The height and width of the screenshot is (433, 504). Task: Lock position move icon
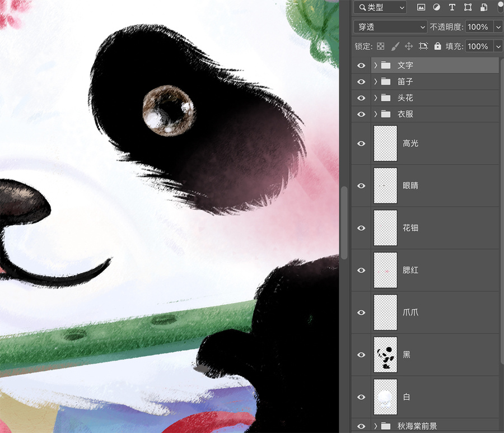pos(409,46)
